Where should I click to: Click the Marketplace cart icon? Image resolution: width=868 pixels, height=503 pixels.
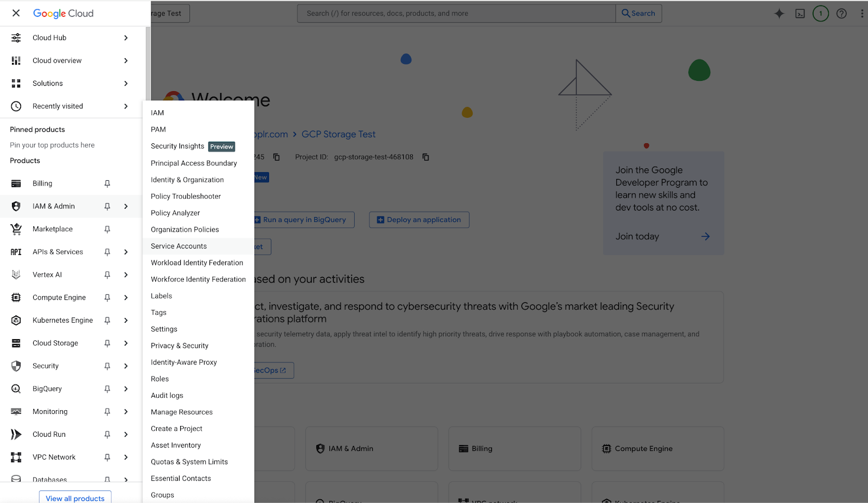click(x=16, y=229)
